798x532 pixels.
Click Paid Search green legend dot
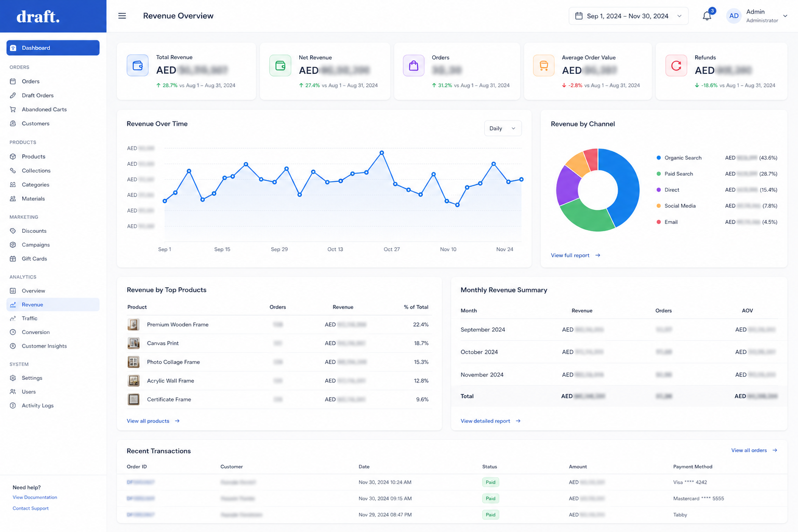click(659, 174)
